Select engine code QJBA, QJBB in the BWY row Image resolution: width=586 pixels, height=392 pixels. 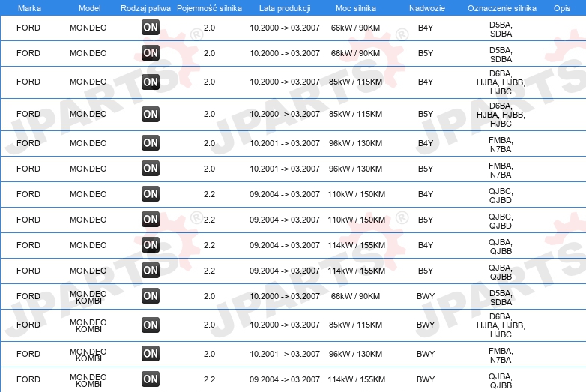[501, 381]
